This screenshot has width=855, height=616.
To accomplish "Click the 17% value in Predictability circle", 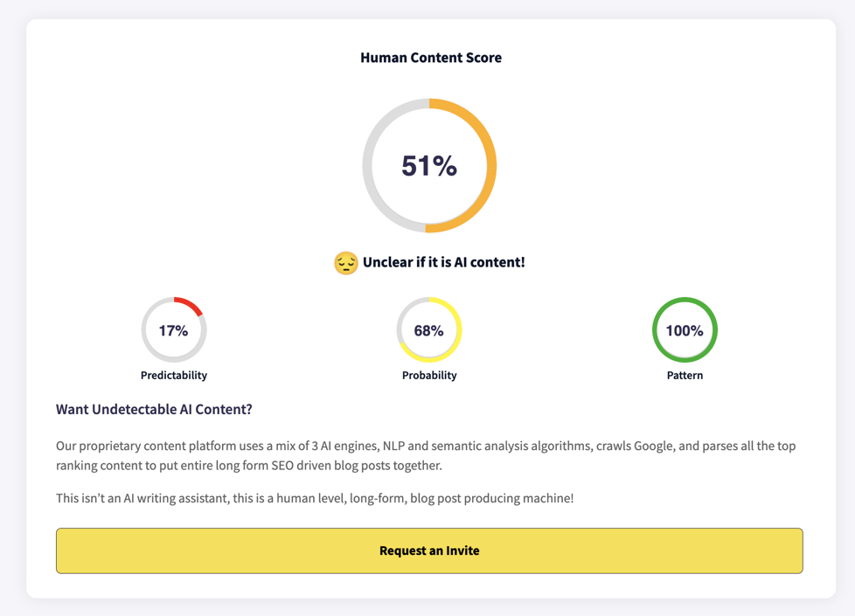I will coord(173,330).
